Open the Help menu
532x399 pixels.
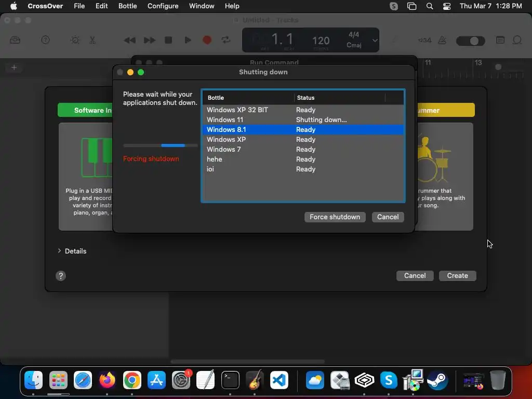coord(232,6)
